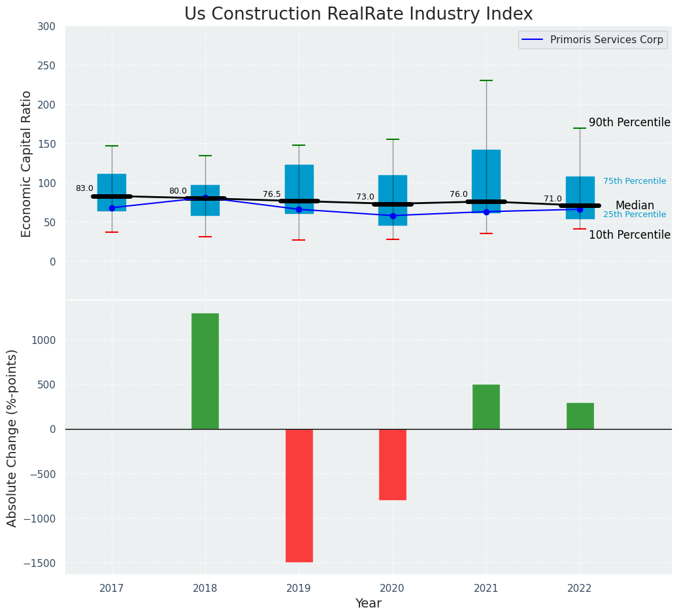Click the 2019 tick label on Year axis
The height and width of the screenshot is (616, 679).
click(299, 589)
